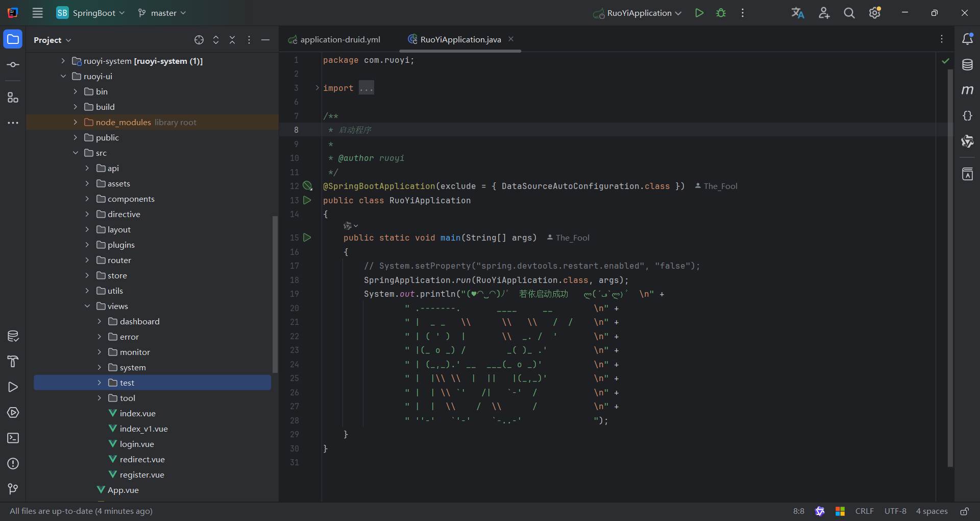This screenshot has width=980, height=521.
Task: Open the master branch dropdown
Action: (162, 13)
